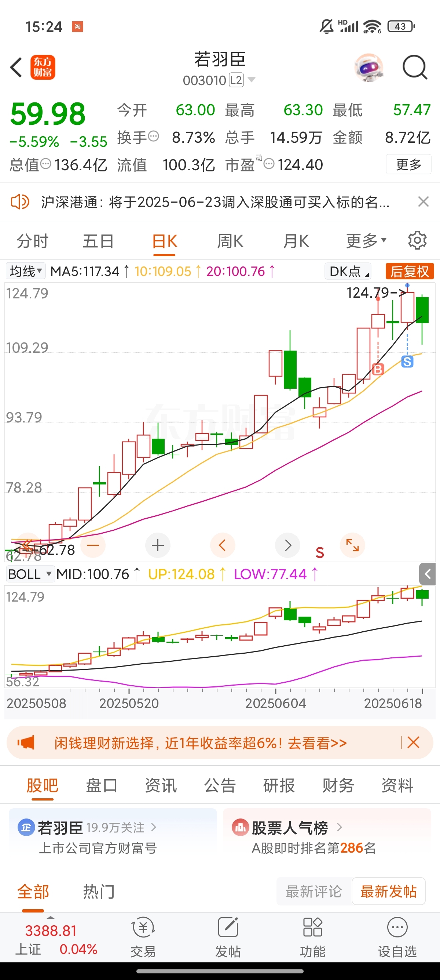Tap the back arrow icon
Viewport: 440px width, 980px height.
coord(16,67)
